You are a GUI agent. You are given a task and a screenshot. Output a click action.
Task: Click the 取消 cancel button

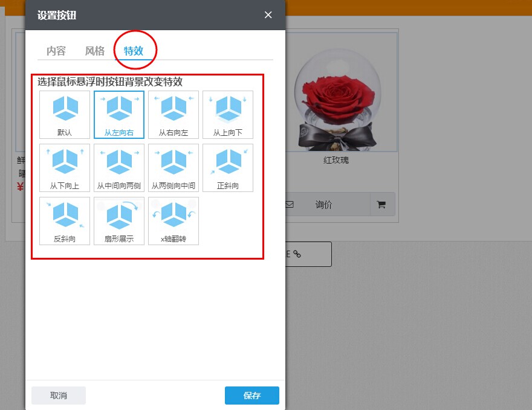coord(59,396)
